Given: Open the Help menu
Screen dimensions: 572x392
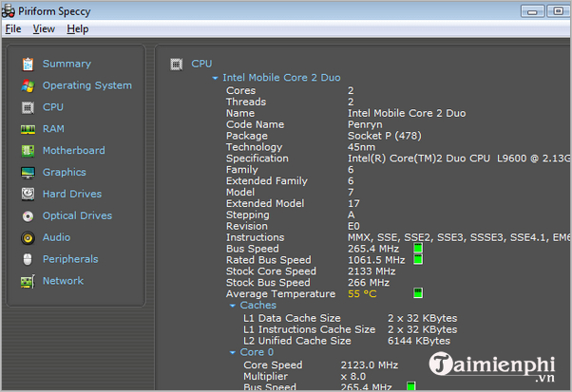Looking at the screenshot, I should coord(77,28).
